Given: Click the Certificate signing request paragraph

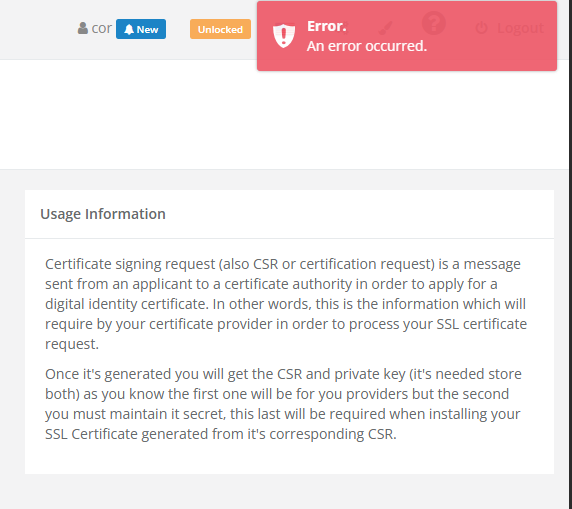Looking at the screenshot, I should tap(286, 304).
